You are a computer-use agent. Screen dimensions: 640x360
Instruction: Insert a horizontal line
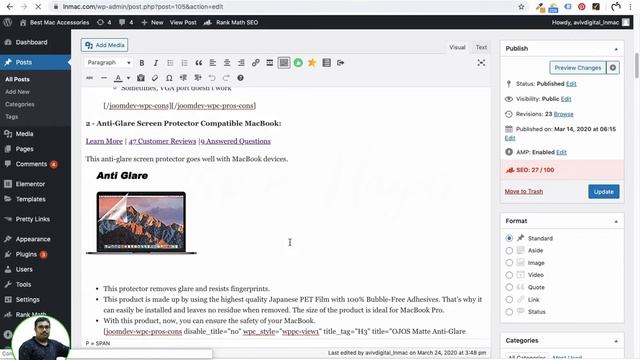(x=104, y=78)
